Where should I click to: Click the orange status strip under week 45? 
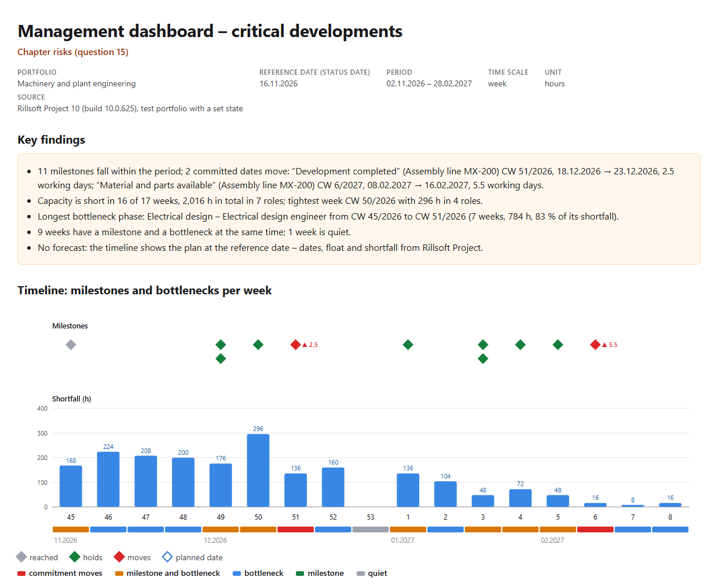(x=71, y=529)
